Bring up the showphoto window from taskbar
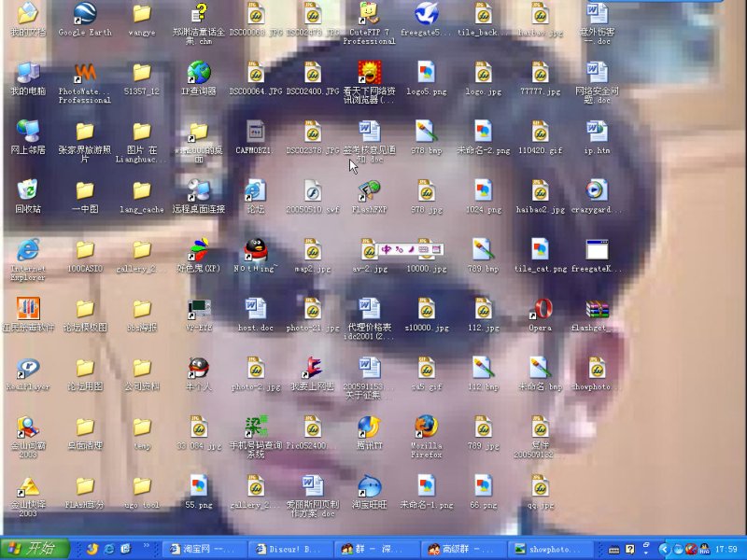747x560 pixels. (551, 550)
